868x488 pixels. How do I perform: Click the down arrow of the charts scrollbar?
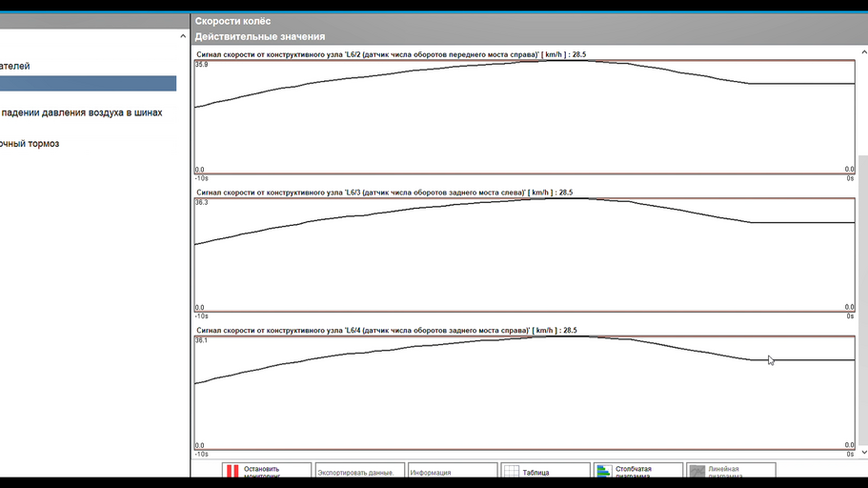pyautogui.click(x=863, y=452)
